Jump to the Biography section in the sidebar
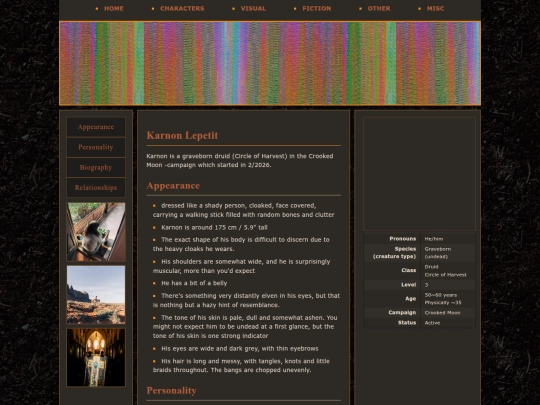540x405 pixels. click(x=96, y=168)
